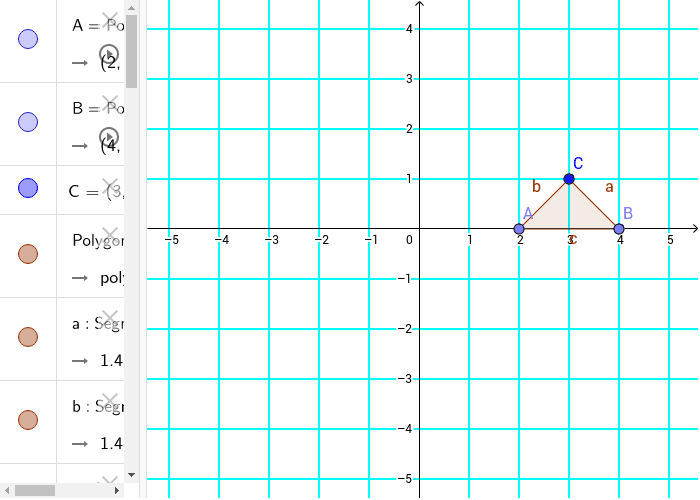Click the vertical scrollbar thumb in algebra panel
Image resolution: width=700 pixels, height=500 pixels.
coord(131,51)
